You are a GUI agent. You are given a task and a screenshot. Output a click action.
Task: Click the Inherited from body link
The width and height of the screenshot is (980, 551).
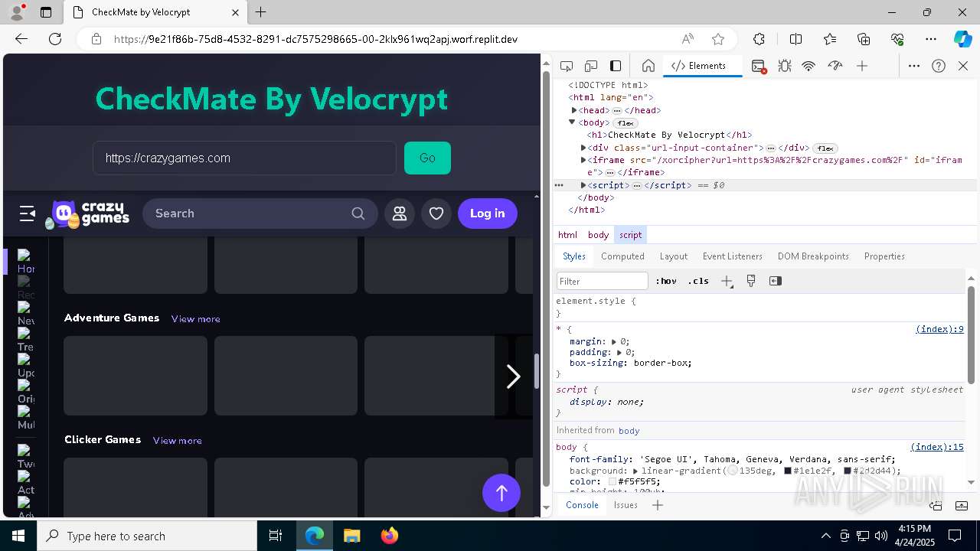tap(629, 431)
